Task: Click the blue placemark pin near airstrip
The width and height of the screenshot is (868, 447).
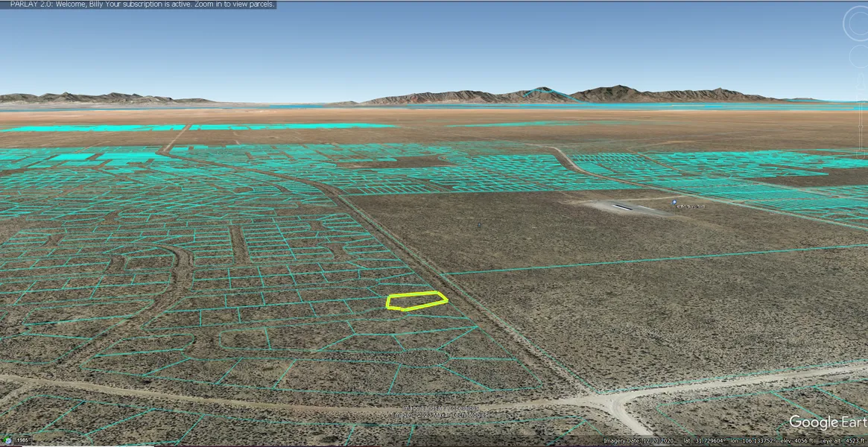Action: click(x=674, y=202)
